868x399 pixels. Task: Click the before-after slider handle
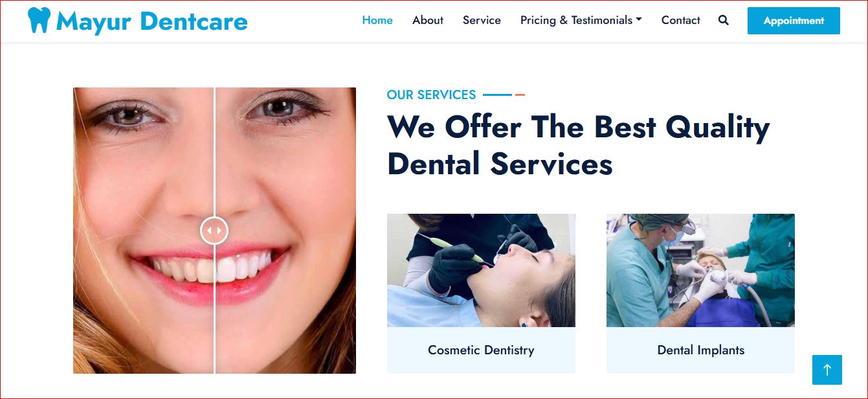tap(214, 230)
